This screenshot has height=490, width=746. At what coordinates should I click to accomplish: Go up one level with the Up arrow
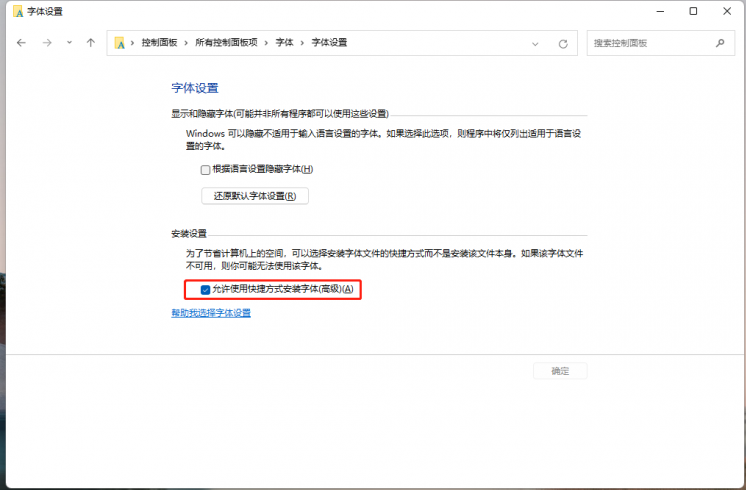pyautogui.click(x=91, y=44)
